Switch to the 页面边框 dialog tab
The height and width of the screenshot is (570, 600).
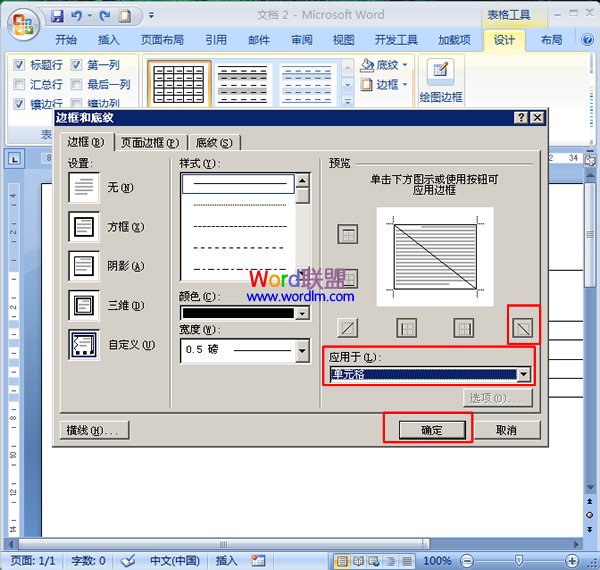pos(150,143)
